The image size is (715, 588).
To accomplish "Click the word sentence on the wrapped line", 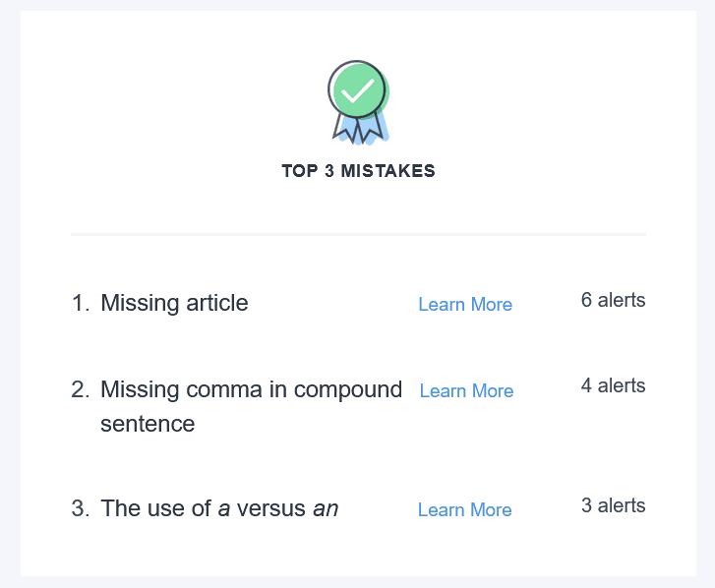I will [x=148, y=424].
